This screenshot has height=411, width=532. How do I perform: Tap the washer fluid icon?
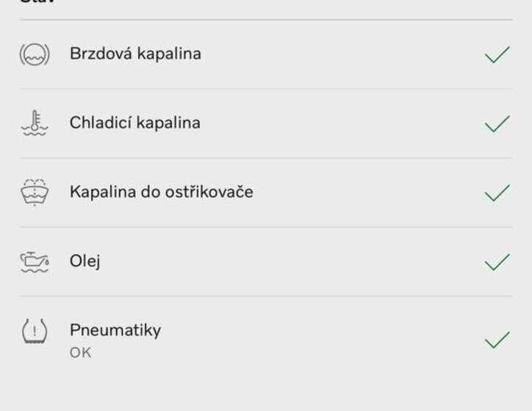(35, 192)
